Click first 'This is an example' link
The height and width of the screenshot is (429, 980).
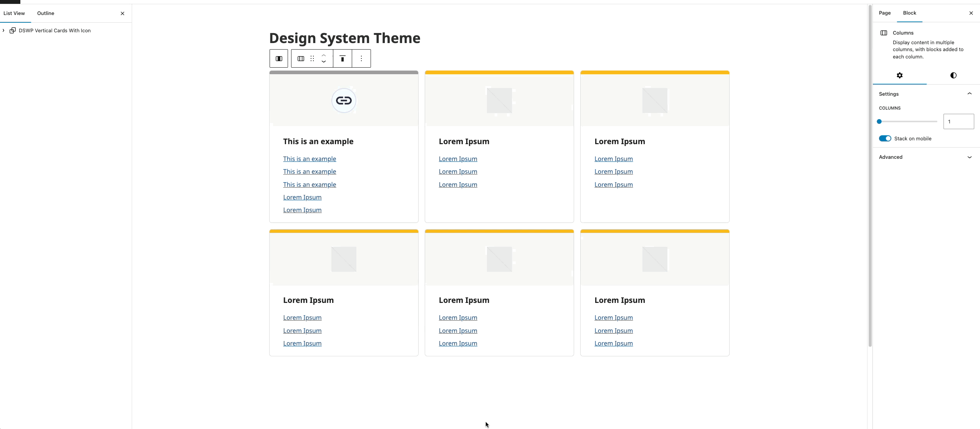point(310,159)
